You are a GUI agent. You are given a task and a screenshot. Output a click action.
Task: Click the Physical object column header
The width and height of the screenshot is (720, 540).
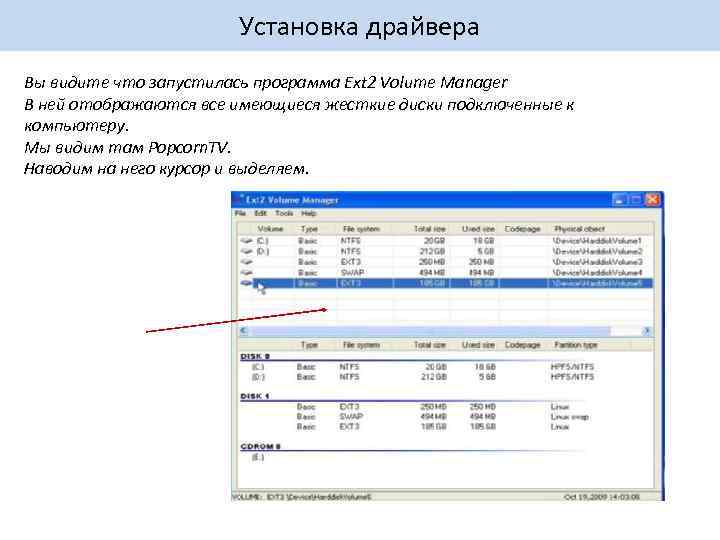tap(579, 229)
